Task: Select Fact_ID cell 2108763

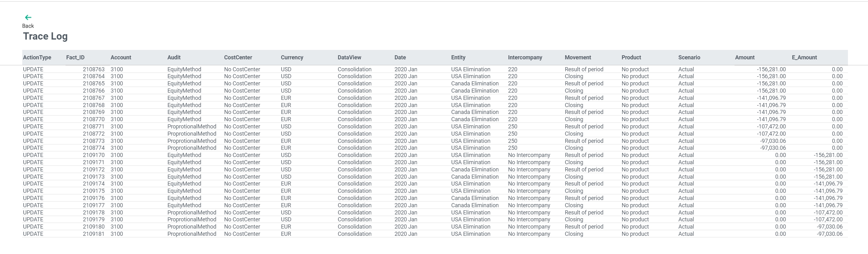Action: pos(94,69)
